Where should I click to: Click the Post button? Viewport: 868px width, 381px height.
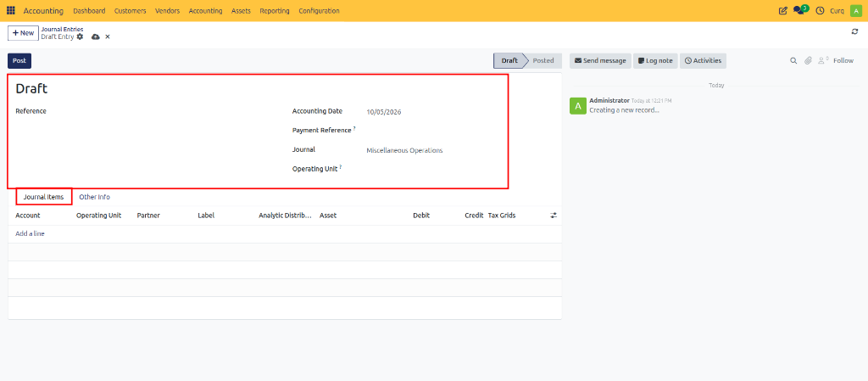[19, 61]
